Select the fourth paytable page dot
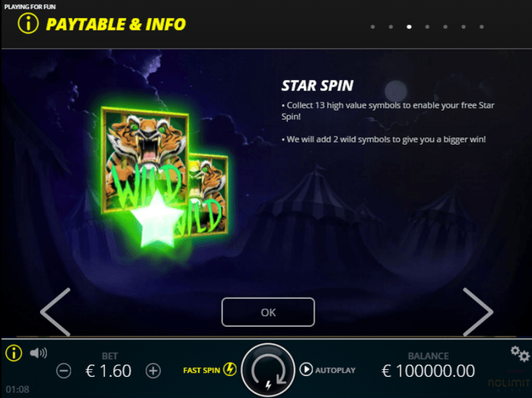This screenshot has width=532, height=398. (427, 27)
